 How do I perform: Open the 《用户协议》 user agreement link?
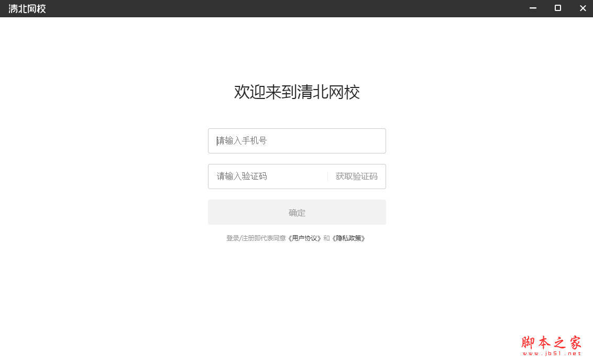click(304, 238)
